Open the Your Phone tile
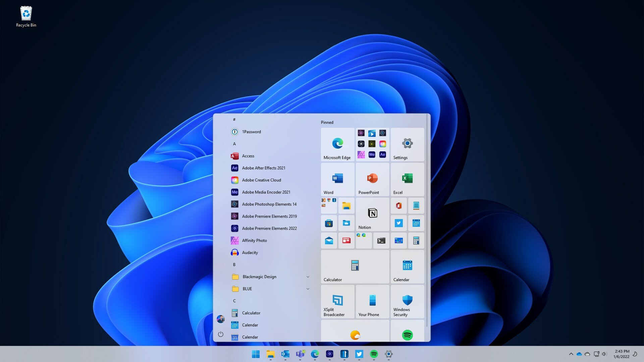The width and height of the screenshot is (644, 362). coord(372,301)
